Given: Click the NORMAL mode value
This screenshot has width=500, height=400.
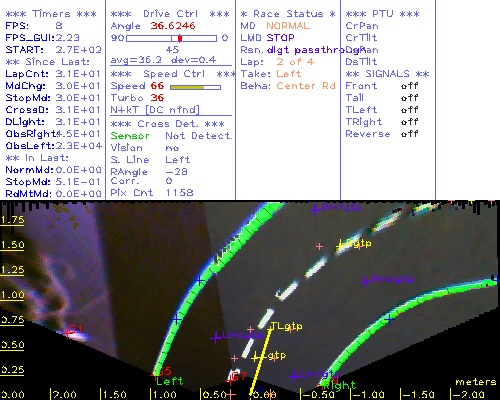Looking at the screenshot, I should click(x=288, y=26).
